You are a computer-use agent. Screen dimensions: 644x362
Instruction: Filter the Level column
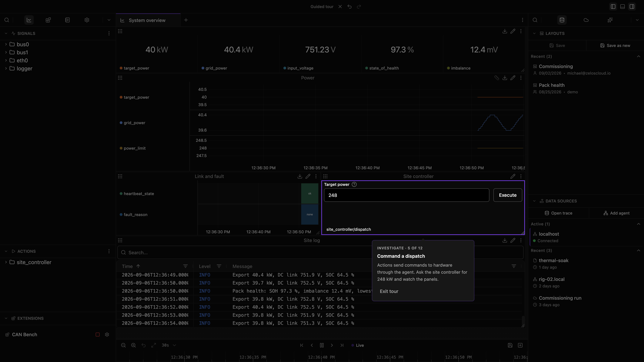(219, 266)
